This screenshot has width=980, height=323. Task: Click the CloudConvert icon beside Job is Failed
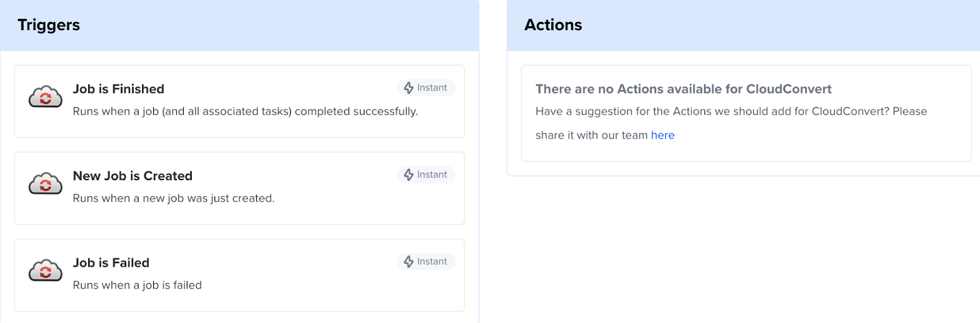tap(45, 271)
